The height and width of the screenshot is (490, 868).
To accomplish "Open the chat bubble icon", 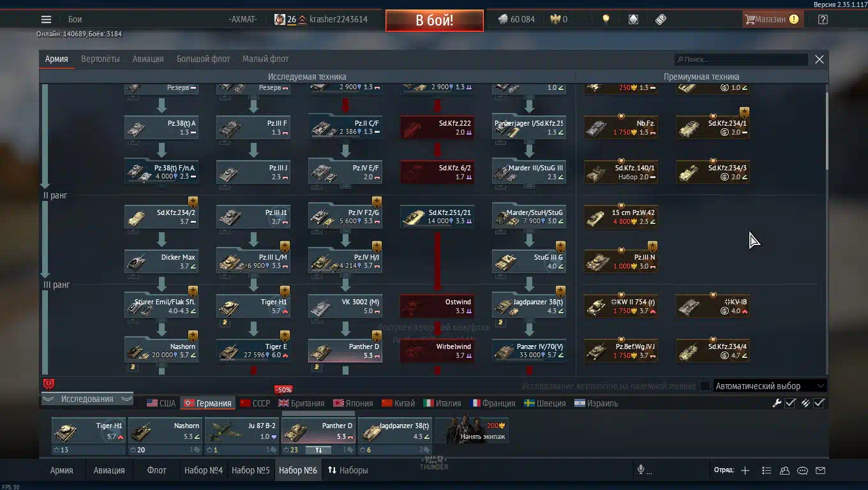I will click(802, 470).
